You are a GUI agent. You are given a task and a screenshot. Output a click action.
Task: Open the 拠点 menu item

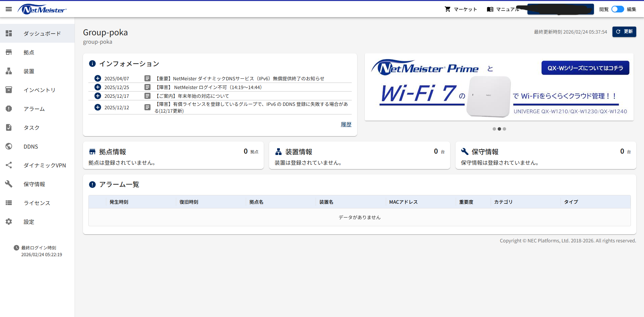37,52
